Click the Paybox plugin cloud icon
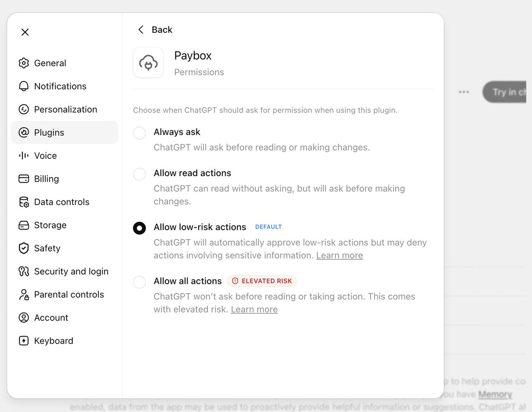 pyautogui.click(x=149, y=63)
